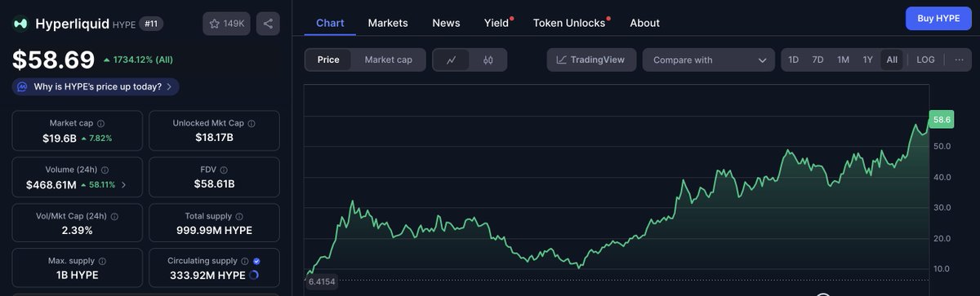The width and height of the screenshot is (980, 296).
Task: Open the Compare with dropdown
Action: (x=709, y=60)
